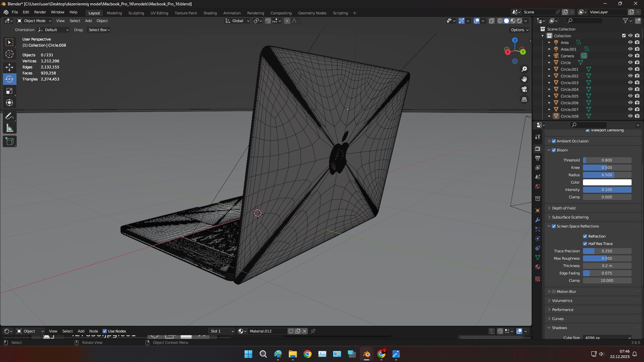This screenshot has height=362, width=644.
Task: Enable the Motion Blur checkbox
Action: tap(554, 292)
